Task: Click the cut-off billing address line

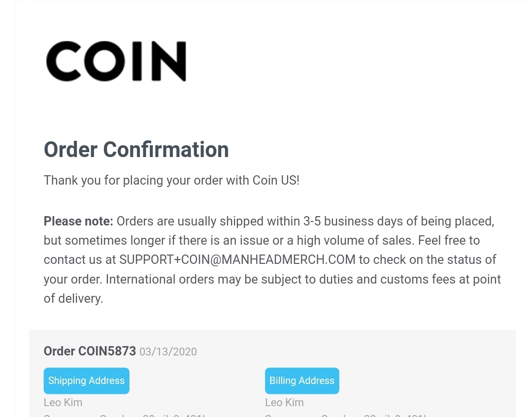Action: (x=345, y=415)
